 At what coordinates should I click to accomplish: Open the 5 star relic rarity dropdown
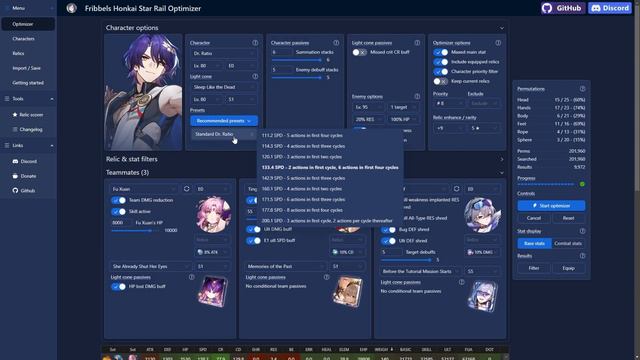pyautogui.click(x=484, y=128)
